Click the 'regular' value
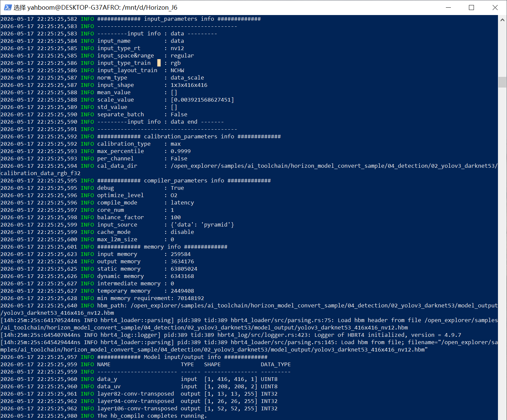507x420 pixels. point(182,55)
